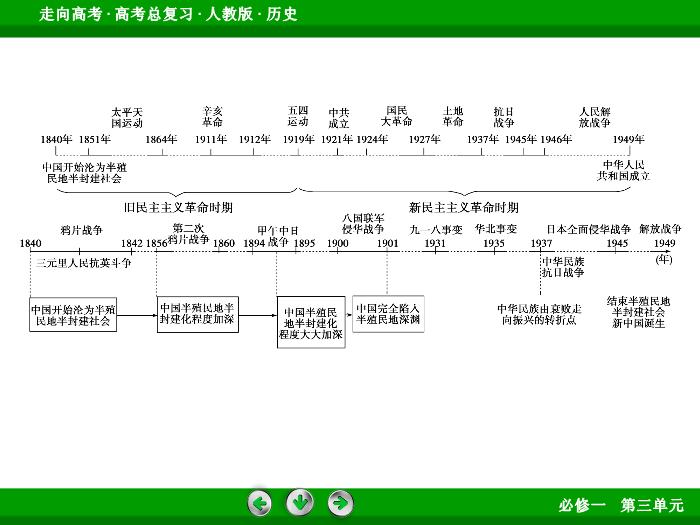Click the green back arrow button
The height and width of the screenshot is (525, 700).
(260, 503)
